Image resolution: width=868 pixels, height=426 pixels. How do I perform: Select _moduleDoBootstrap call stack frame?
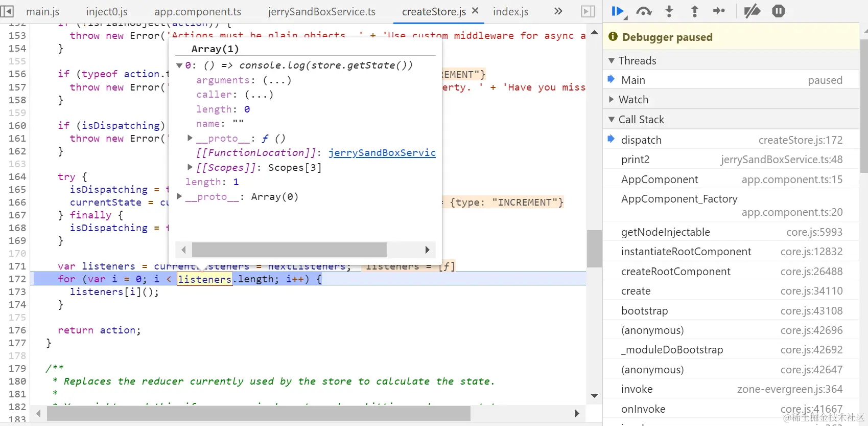(x=731, y=350)
